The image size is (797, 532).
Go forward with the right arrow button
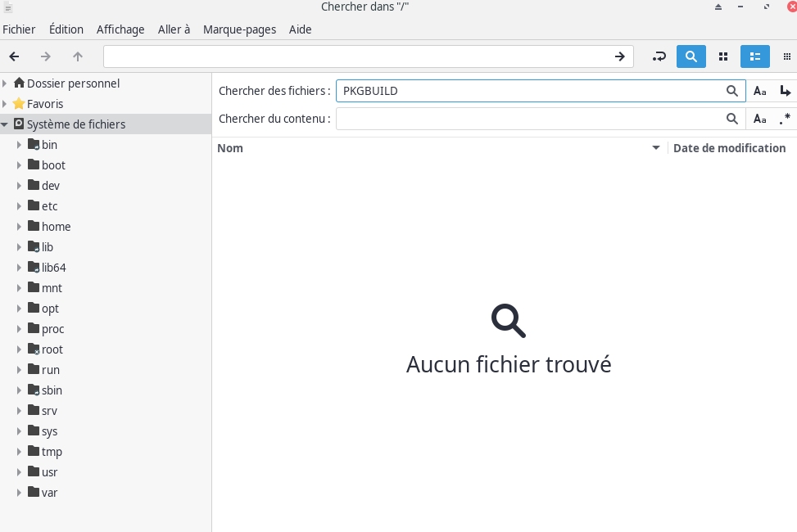[46, 56]
